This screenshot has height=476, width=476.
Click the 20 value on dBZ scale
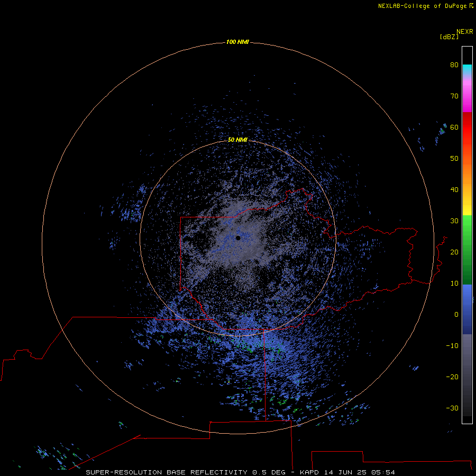(x=454, y=252)
